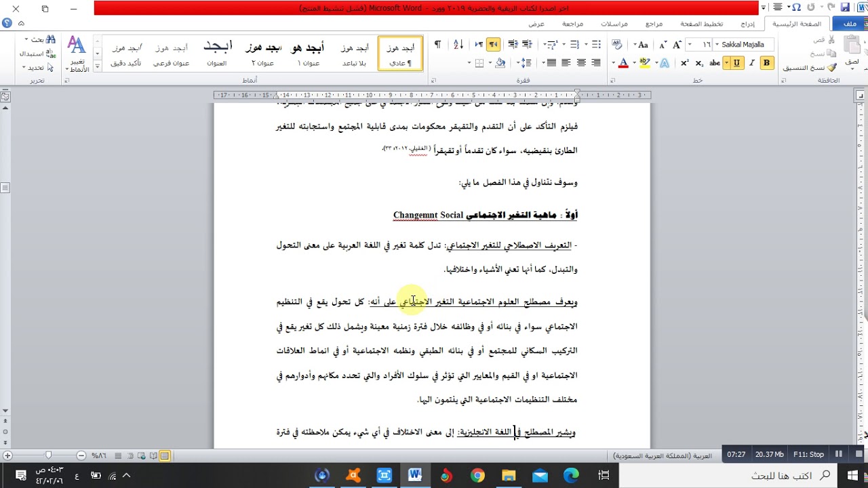Open underline style dropdown arrow
The width and height of the screenshot is (868, 488).
(726, 62)
